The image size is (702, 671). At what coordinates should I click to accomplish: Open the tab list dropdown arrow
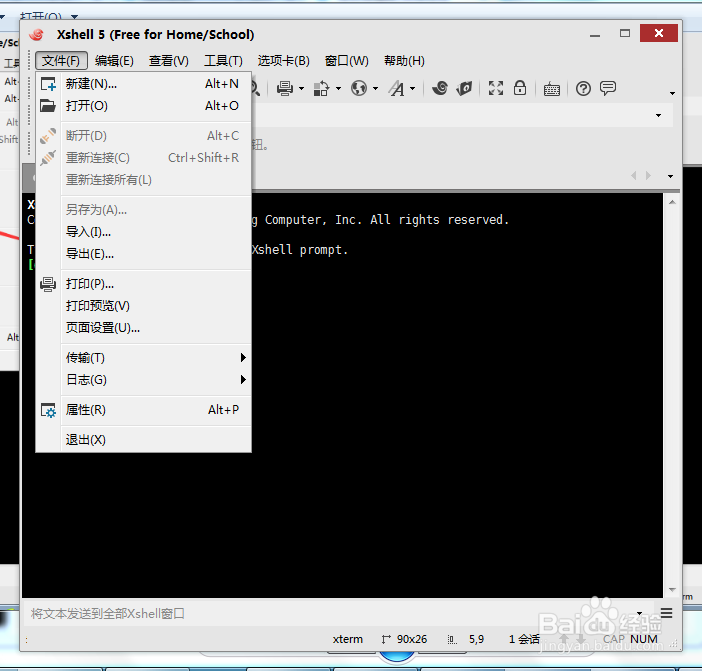(670, 176)
